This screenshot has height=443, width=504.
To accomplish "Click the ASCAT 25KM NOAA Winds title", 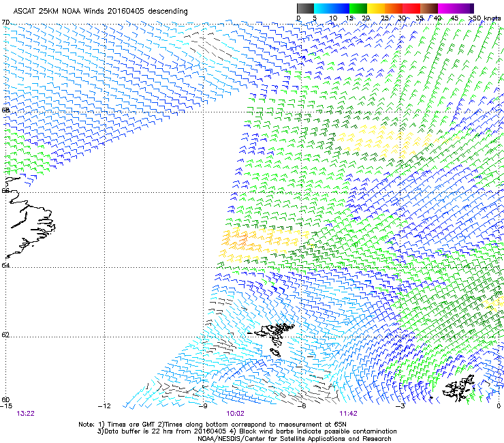I will (x=100, y=12).
